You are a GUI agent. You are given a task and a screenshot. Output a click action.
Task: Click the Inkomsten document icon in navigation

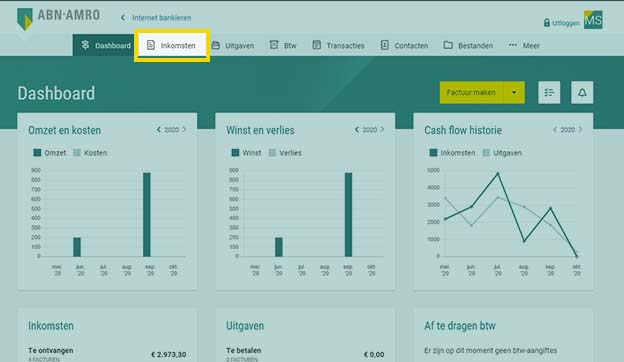click(x=151, y=45)
